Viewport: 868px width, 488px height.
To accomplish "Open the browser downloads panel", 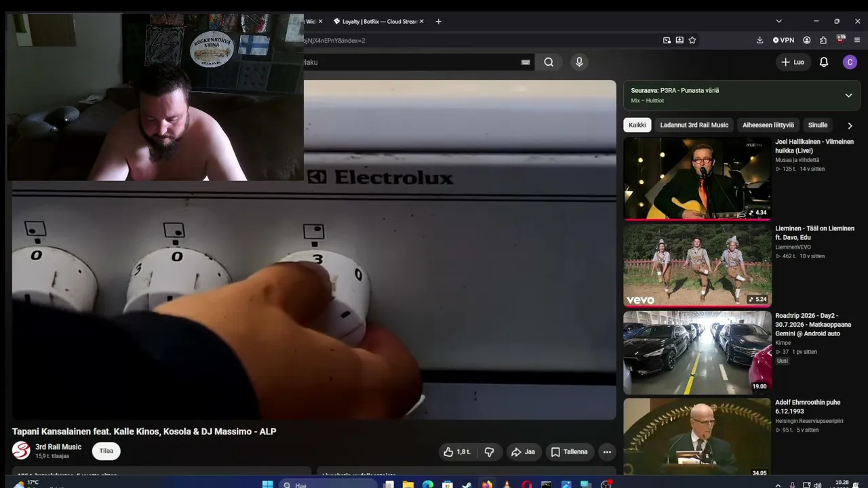I will (x=759, y=40).
